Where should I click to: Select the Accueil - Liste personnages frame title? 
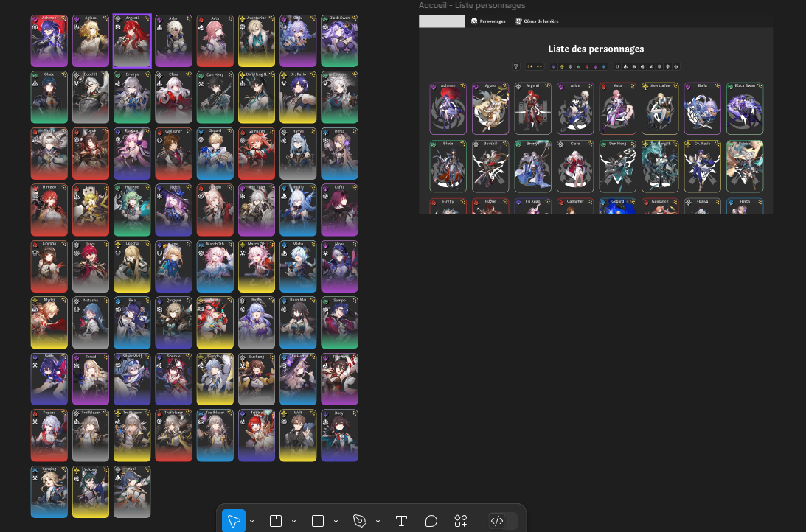[x=472, y=5]
